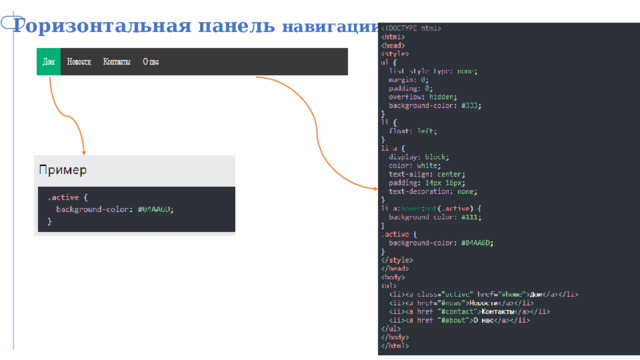Select the '</style>' closing tag line
The height and width of the screenshot is (360, 640).
397,260
